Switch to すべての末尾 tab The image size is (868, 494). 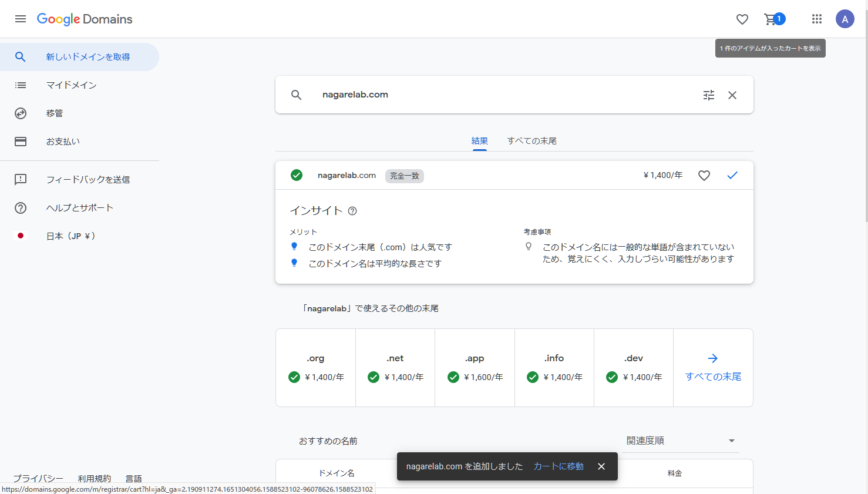(532, 141)
